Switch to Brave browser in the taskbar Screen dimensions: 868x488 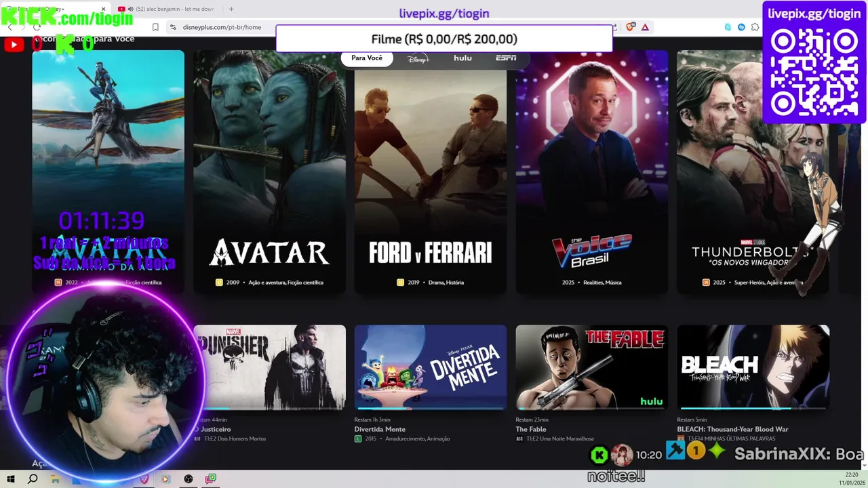click(144, 479)
